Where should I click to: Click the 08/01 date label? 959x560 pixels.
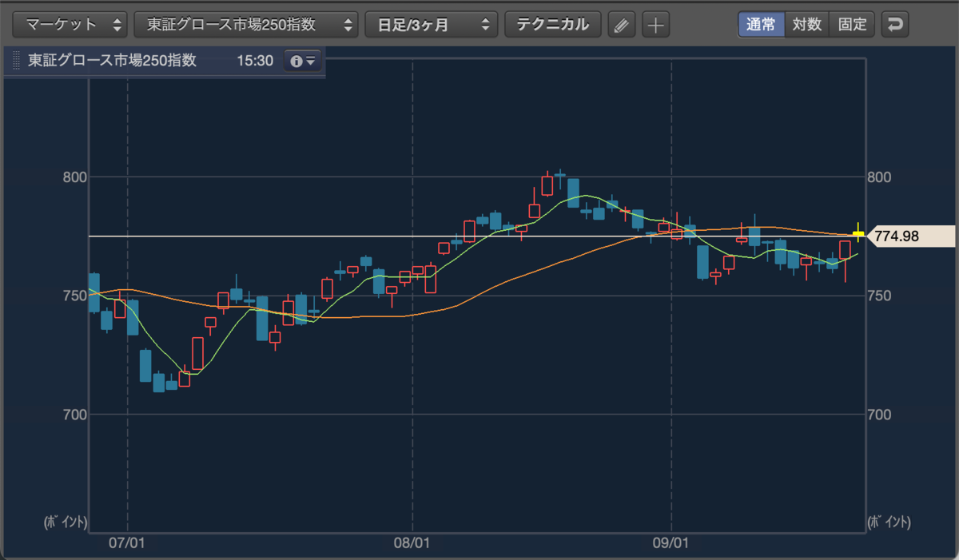(x=413, y=543)
